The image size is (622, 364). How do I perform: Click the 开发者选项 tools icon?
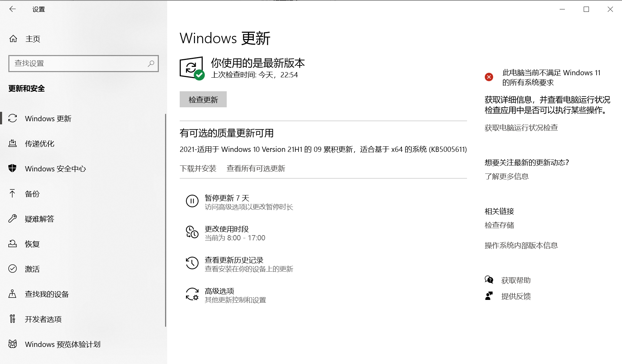[x=13, y=319]
